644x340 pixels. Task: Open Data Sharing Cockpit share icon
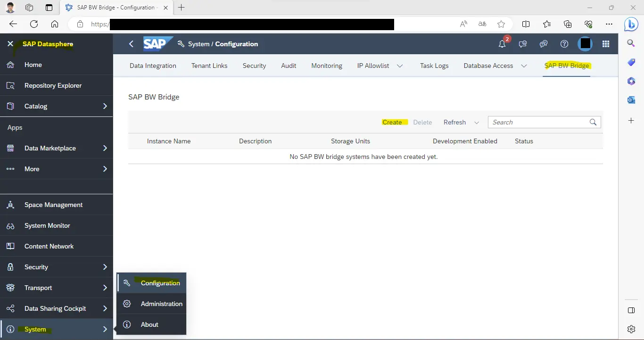point(10,308)
